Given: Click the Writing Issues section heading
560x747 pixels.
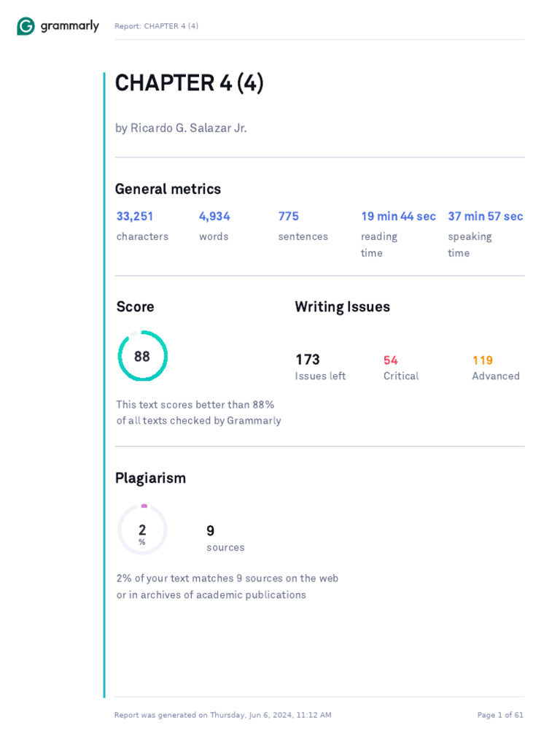Looking at the screenshot, I should (342, 307).
